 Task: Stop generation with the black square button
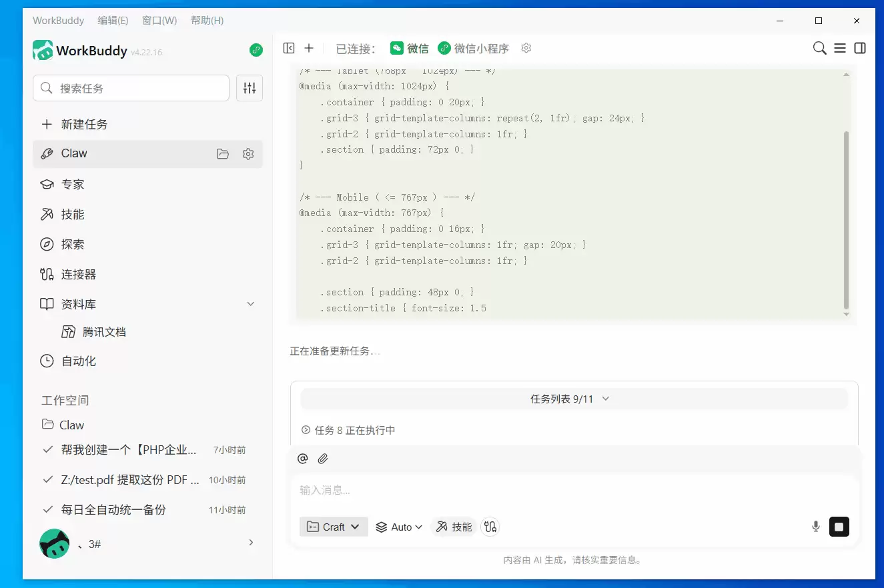click(839, 527)
